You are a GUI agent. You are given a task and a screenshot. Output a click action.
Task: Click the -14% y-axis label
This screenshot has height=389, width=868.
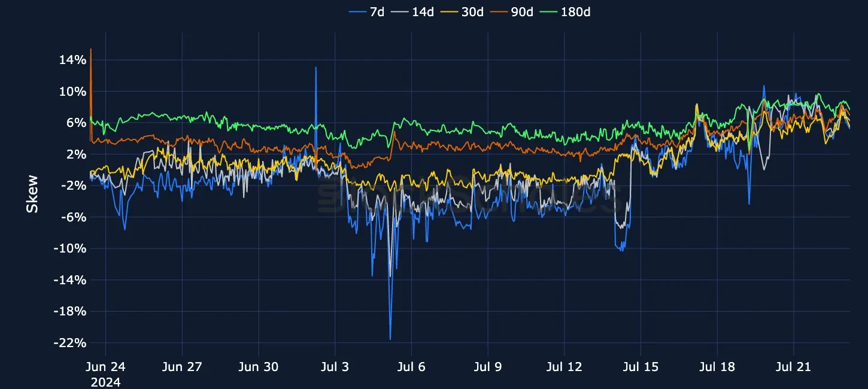[x=71, y=280]
